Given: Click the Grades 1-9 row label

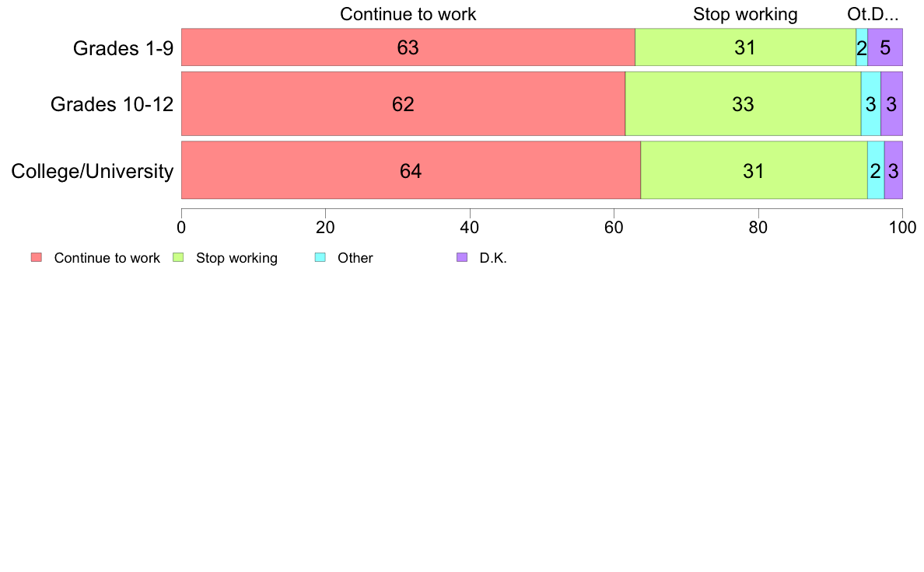Looking at the screenshot, I should [123, 47].
